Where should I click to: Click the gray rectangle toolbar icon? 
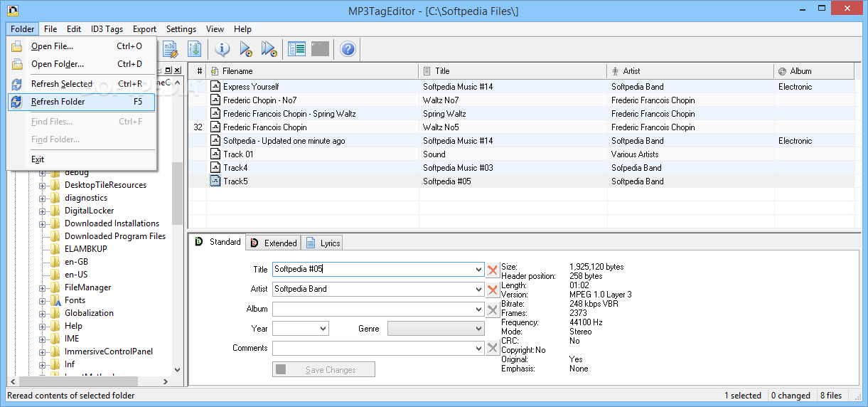320,49
